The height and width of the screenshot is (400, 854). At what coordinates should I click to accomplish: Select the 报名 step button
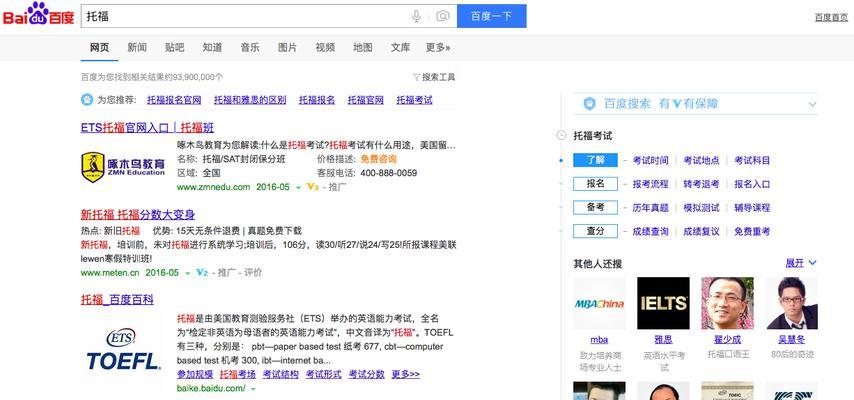click(595, 184)
